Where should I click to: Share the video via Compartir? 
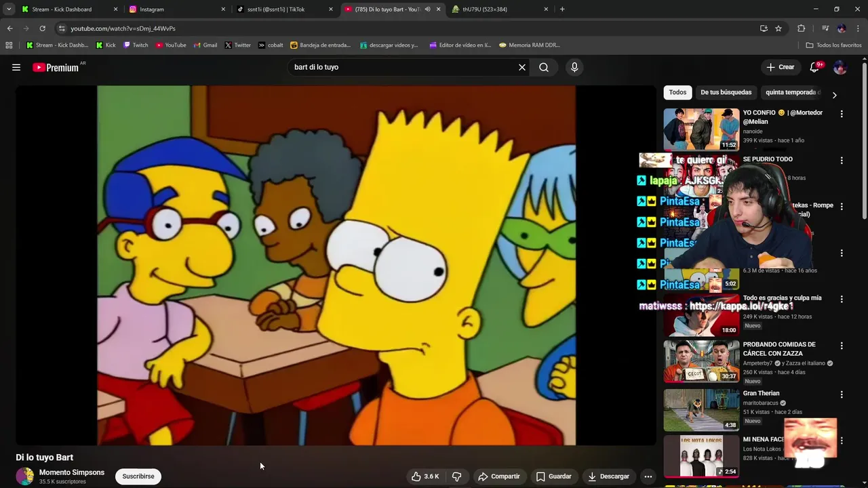(498, 476)
